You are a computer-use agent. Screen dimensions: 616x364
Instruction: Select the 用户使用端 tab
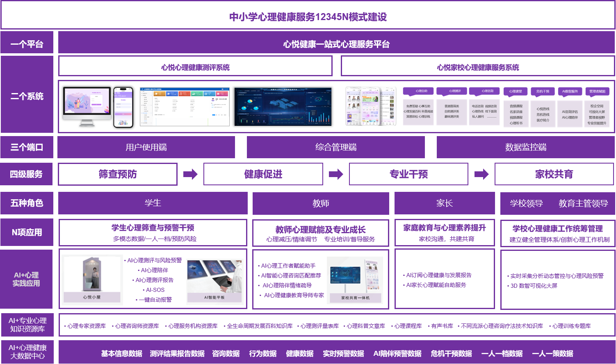[146, 147]
